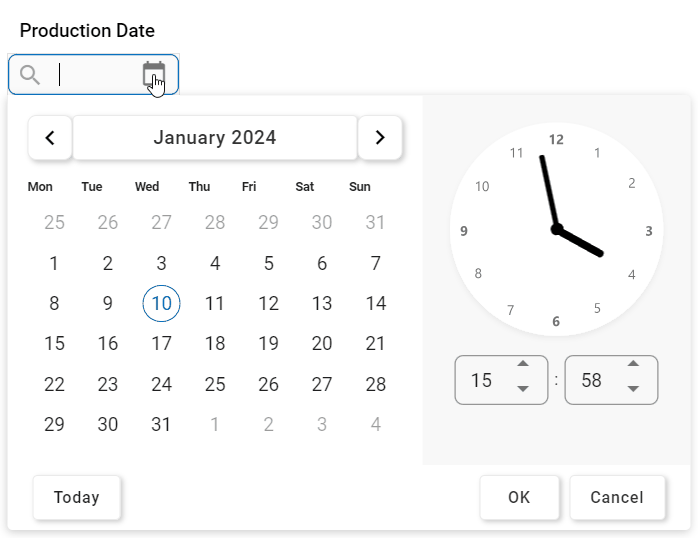The image size is (698, 538).
Task: Decrease the hour value with down arrow
Action: (x=523, y=390)
